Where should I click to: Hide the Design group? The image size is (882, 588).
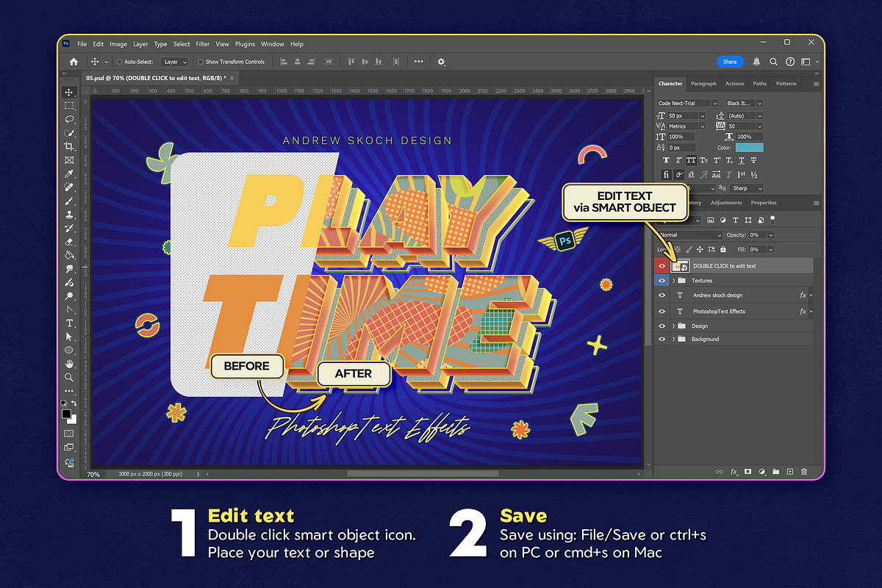pyautogui.click(x=662, y=326)
